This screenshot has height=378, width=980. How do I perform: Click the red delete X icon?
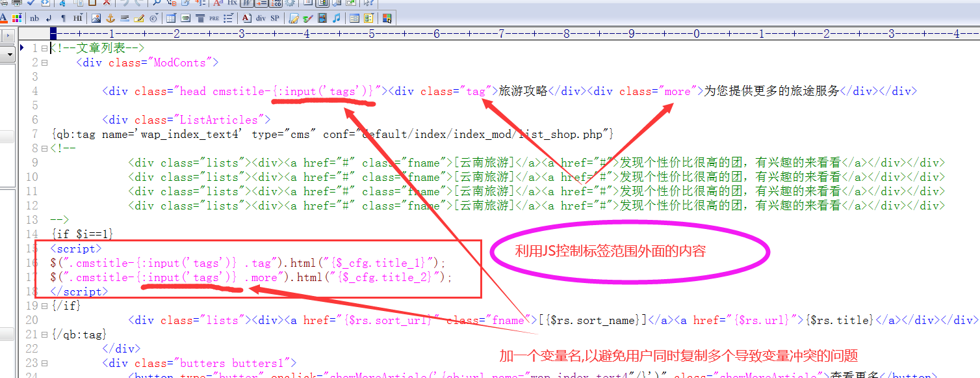tap(106, 3)
